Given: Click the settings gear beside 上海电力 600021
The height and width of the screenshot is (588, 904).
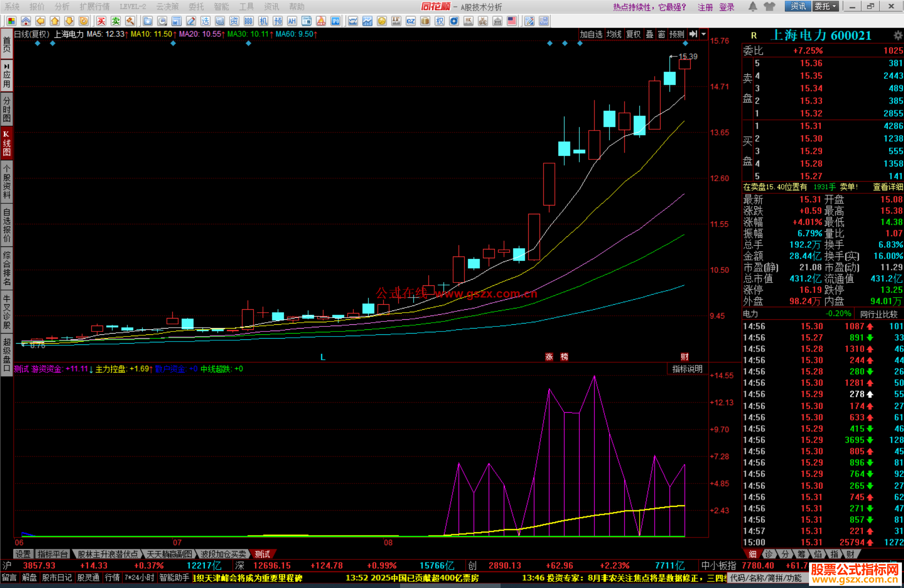Looking at the screenshot, I should pos(898,35).
